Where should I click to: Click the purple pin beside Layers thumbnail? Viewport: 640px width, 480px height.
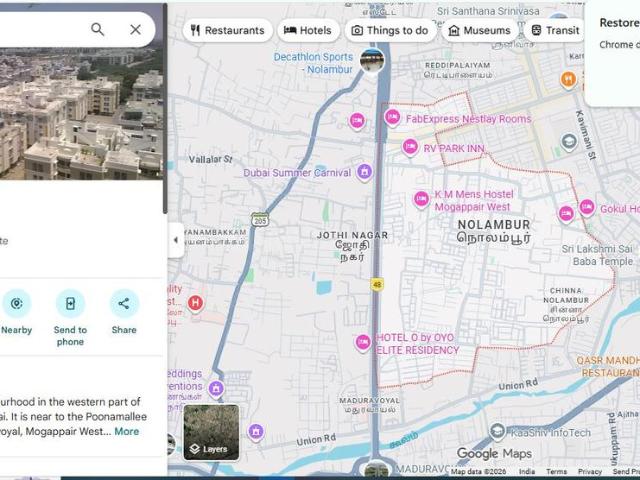pos(256,432)
